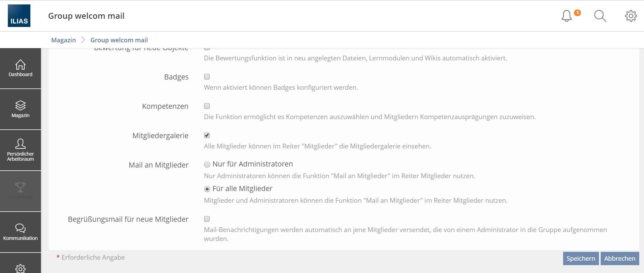Open the bottom sidebar gear icon
The height and width of the screenshot is (273, 644).
(x=20, y=268)
